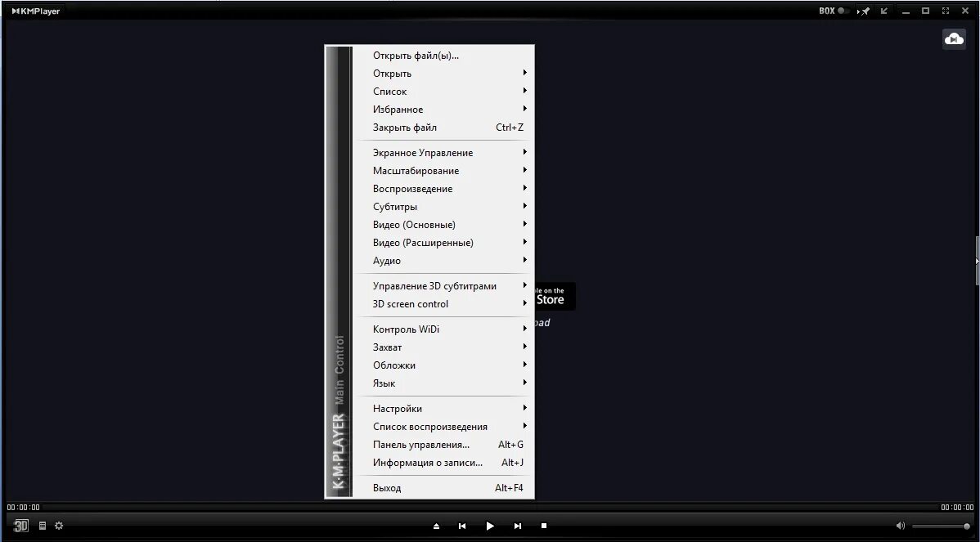Open 'Контроль WiDi' submenu
980x542 pixels.
[x=443, y=329]
